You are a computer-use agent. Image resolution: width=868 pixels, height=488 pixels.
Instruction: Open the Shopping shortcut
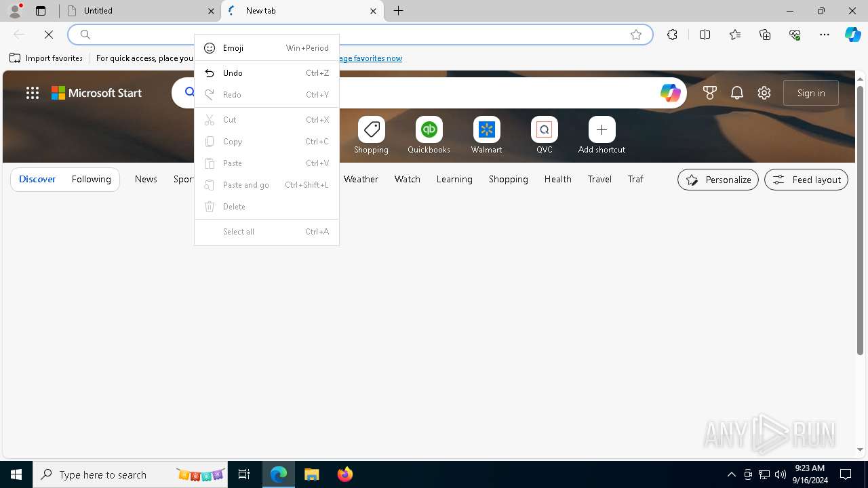(x=372, y=135)
